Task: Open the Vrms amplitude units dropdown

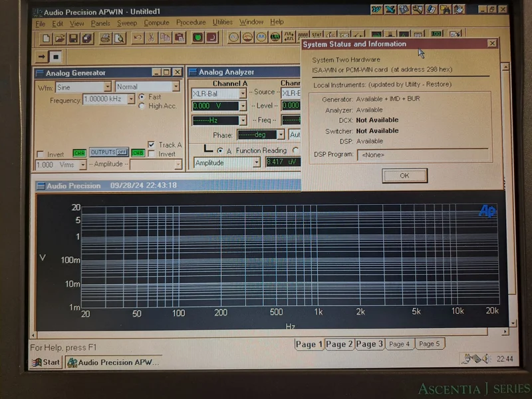Action: click(82, 165)
